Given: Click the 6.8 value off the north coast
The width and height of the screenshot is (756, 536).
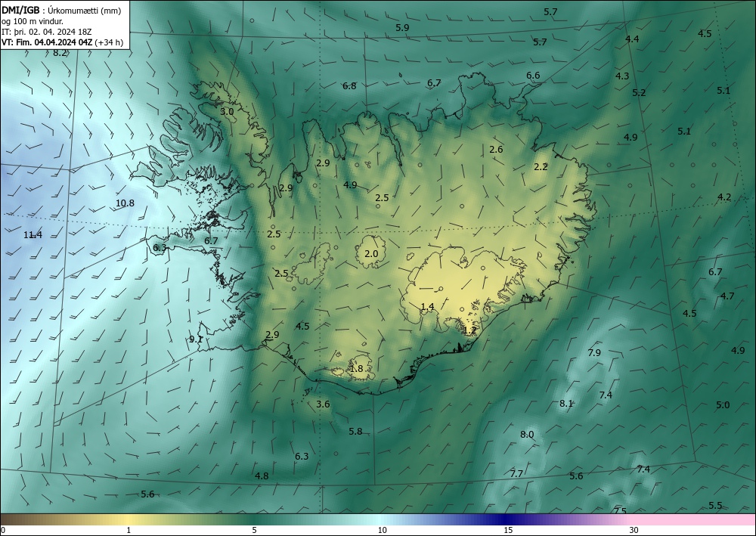Looking at the screenshot, I should coord(349,86).
